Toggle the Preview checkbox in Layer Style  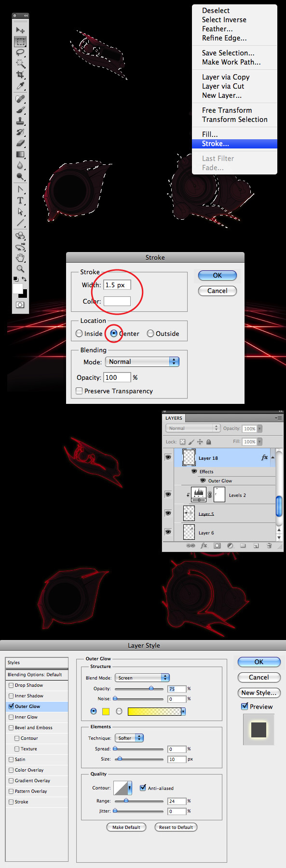point(245,706)
